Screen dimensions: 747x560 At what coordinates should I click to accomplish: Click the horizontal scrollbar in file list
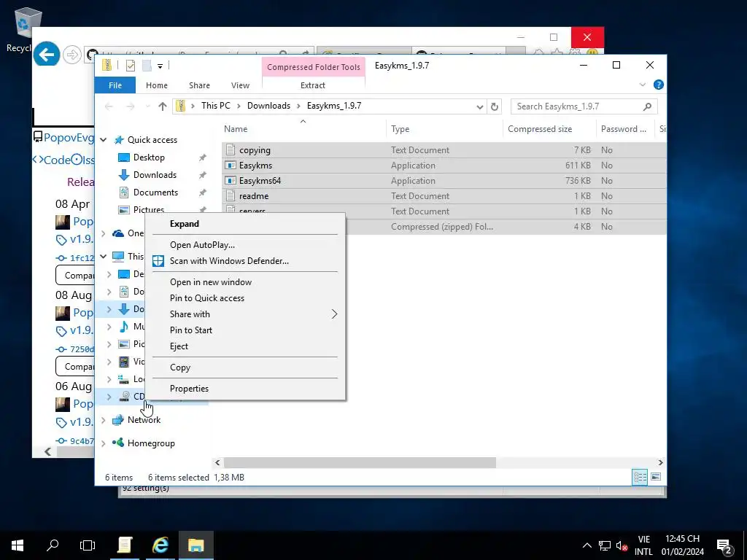(x=360, y=463)
